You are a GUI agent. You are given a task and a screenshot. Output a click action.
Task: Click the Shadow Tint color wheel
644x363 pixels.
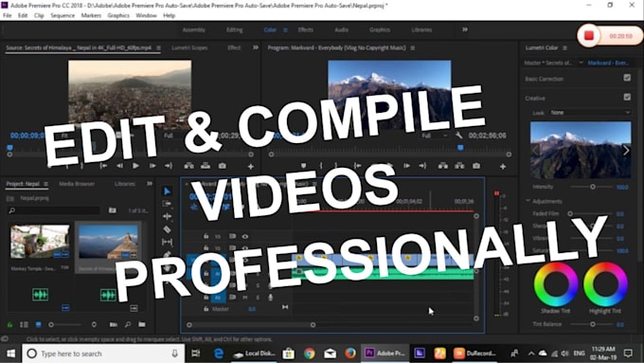tap(556, 284)
